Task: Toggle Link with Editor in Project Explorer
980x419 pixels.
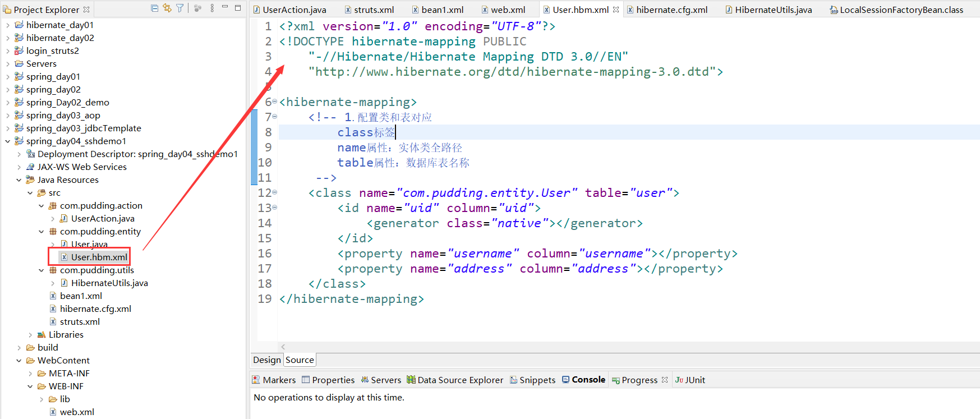Action: pyautogui.click(x=167, y=8)
